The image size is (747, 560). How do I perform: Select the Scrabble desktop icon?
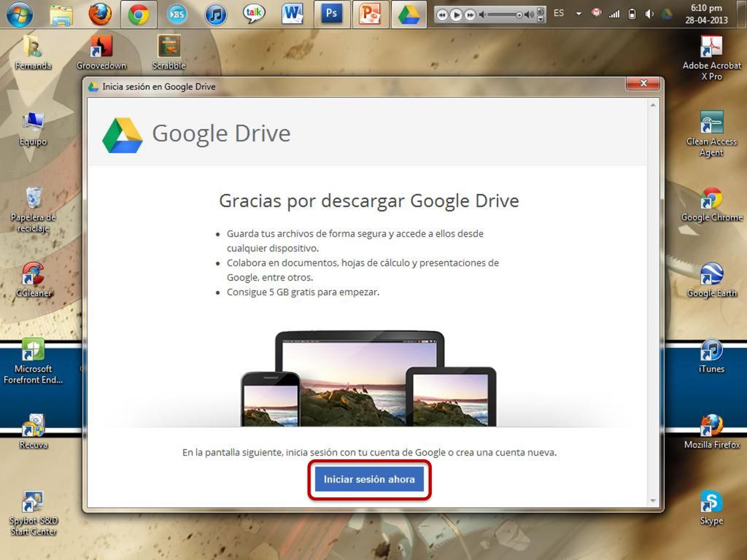169,52
